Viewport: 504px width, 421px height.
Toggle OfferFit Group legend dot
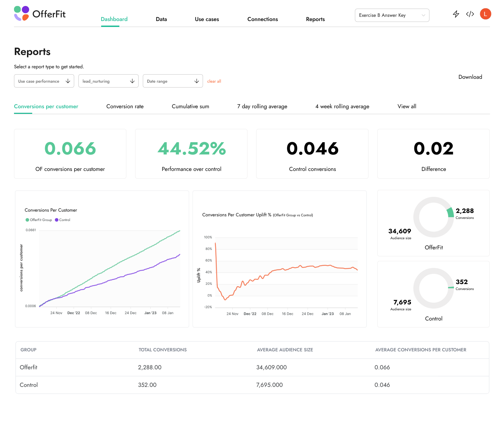pyautogui.click(x=27, y=220)
